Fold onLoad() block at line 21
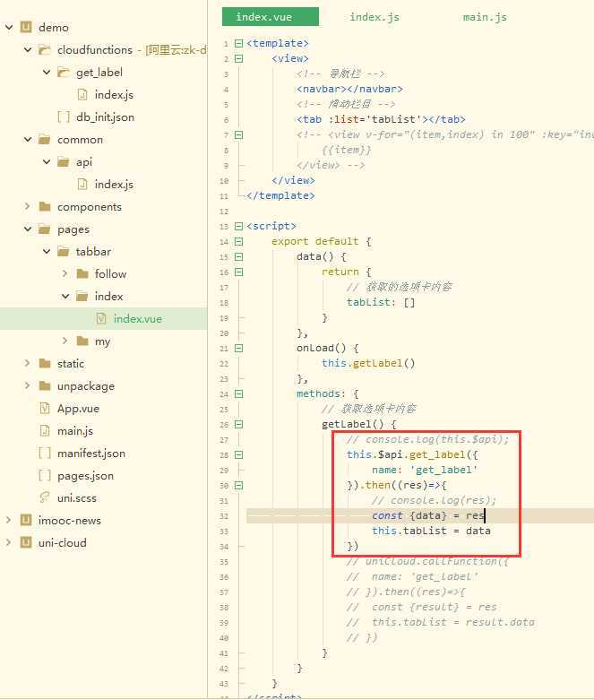Screen dimensions: 594x700 click(x=238, y=349)
